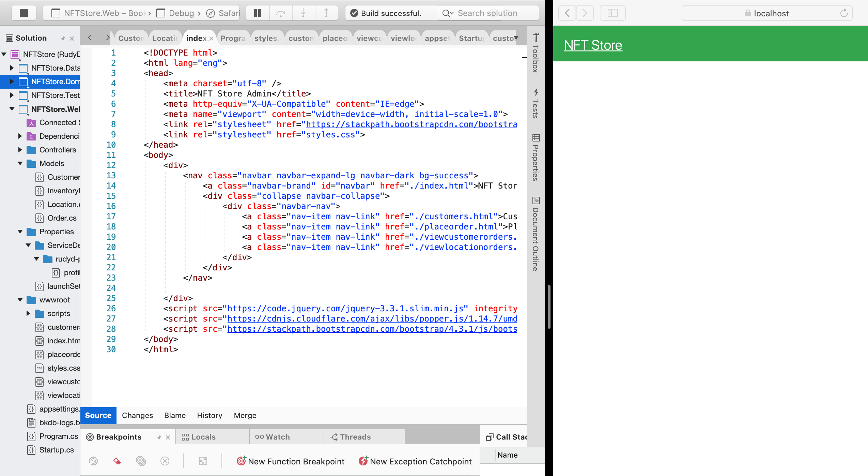Stop the debugging session
This screenshot has height=476, width=868.
click(x=24, y=13)
